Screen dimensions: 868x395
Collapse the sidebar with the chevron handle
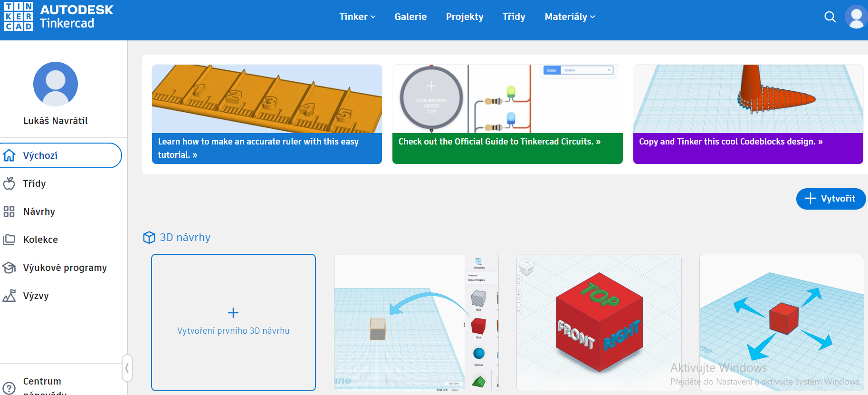coord(127,368)
